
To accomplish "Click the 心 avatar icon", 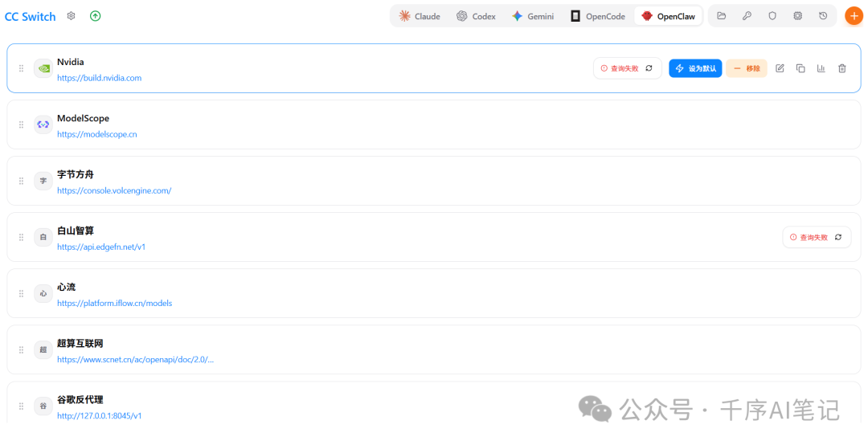I will [x=43, y=293].
